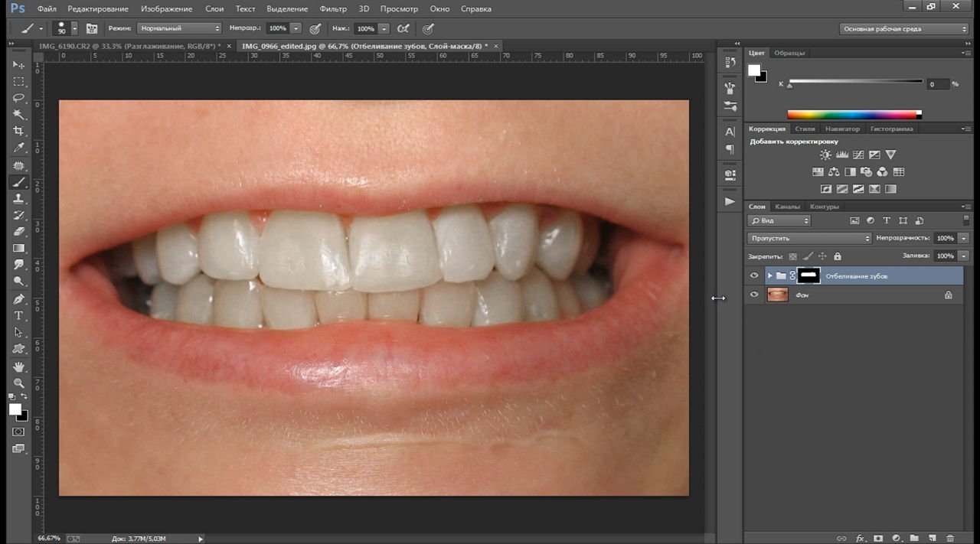The image size is (980, 544).
Task: Open the Основная рабочая среда workspace dropdown
Action: [x=904, y=29]
